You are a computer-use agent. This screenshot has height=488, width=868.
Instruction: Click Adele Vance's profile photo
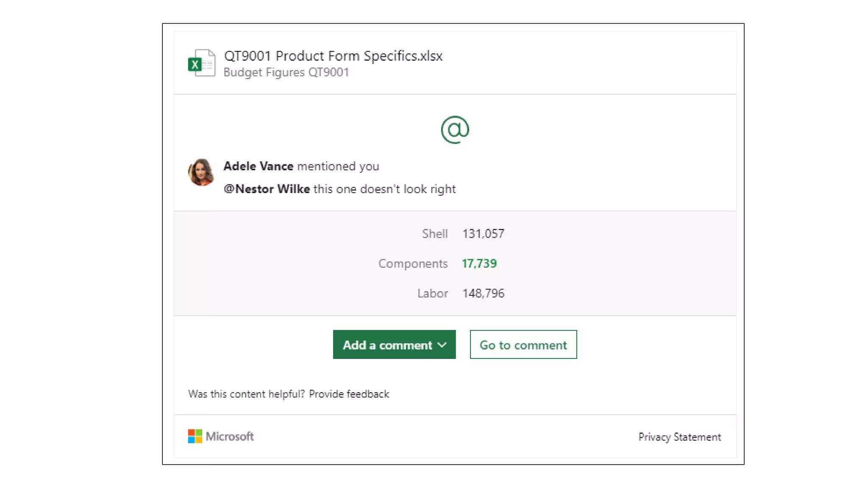tap(201, 172)
